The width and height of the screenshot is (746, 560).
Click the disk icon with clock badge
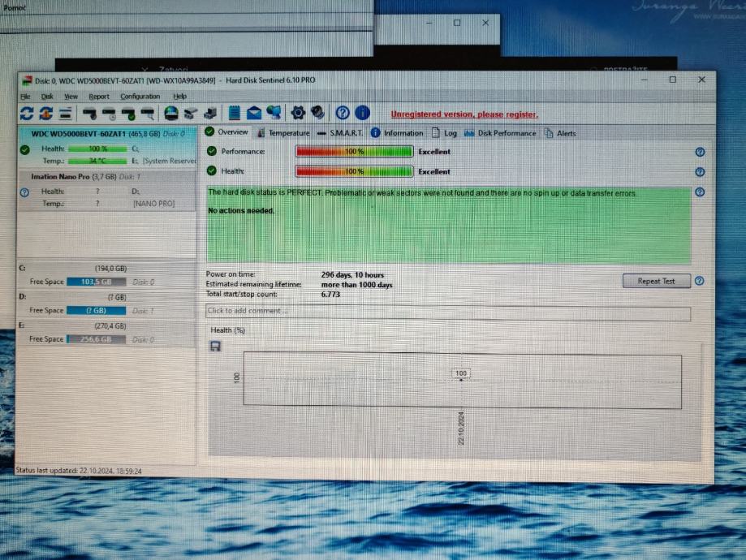[109, 114]
